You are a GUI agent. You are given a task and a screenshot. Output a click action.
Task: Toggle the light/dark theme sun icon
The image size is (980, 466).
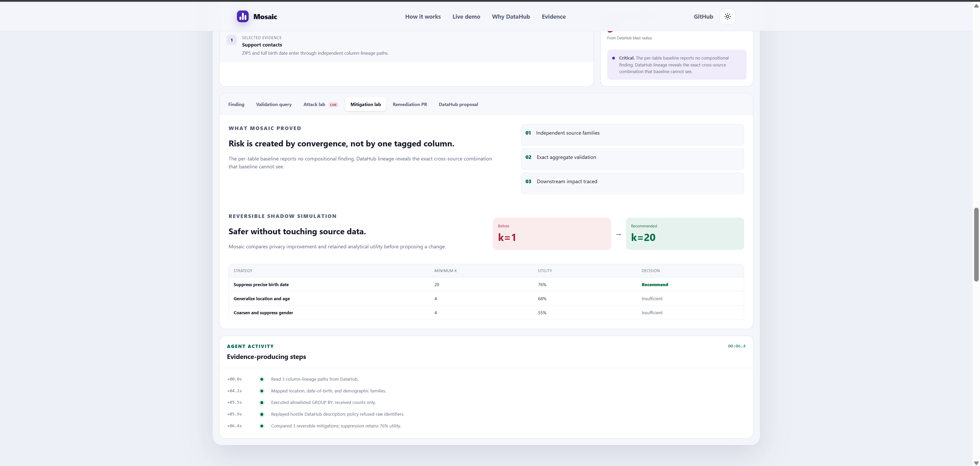[x=727, y=16]
